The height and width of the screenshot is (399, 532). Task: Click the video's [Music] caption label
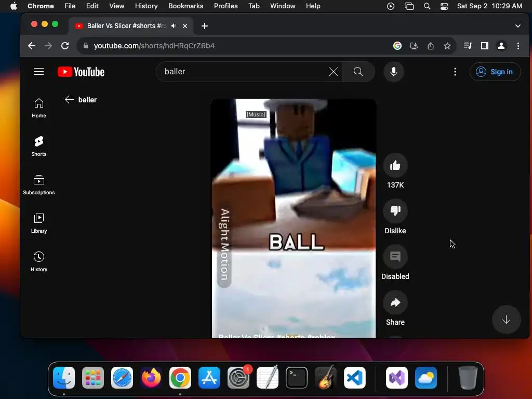(x=256, y=114)
